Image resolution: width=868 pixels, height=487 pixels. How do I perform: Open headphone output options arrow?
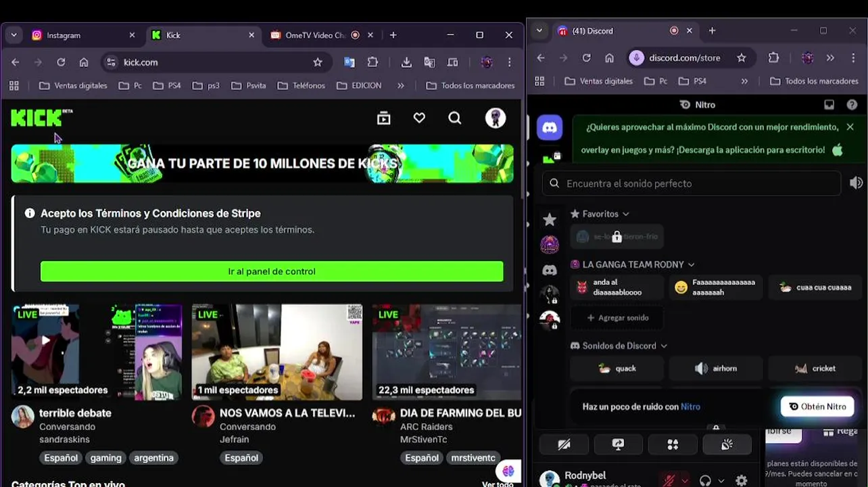(721, 480)
